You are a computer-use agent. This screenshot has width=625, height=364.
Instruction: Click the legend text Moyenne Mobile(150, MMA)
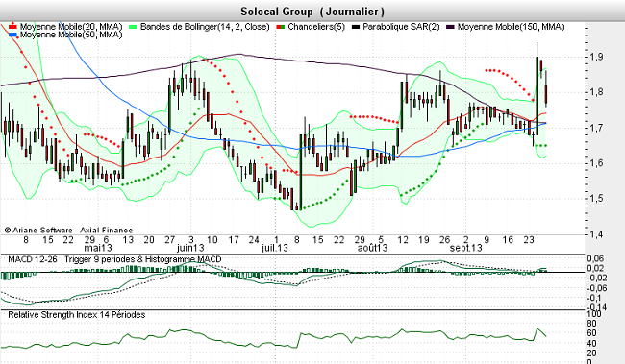point(511,27)
